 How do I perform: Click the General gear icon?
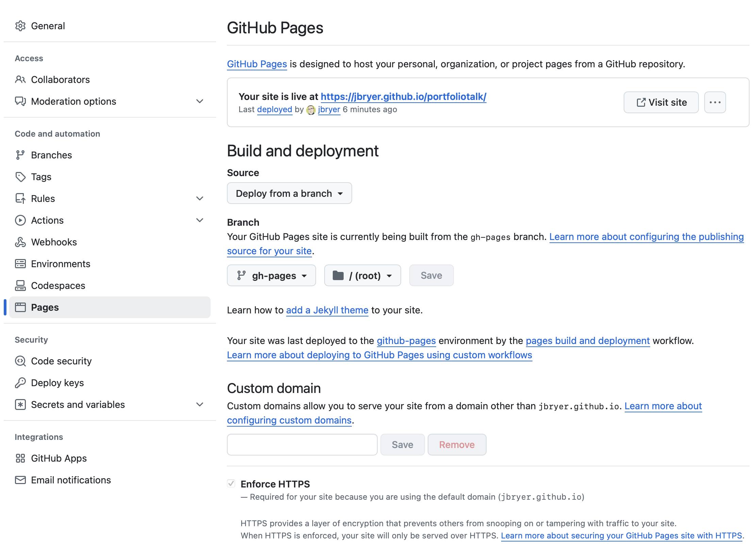pyautogui.click(x=20, y=26)
